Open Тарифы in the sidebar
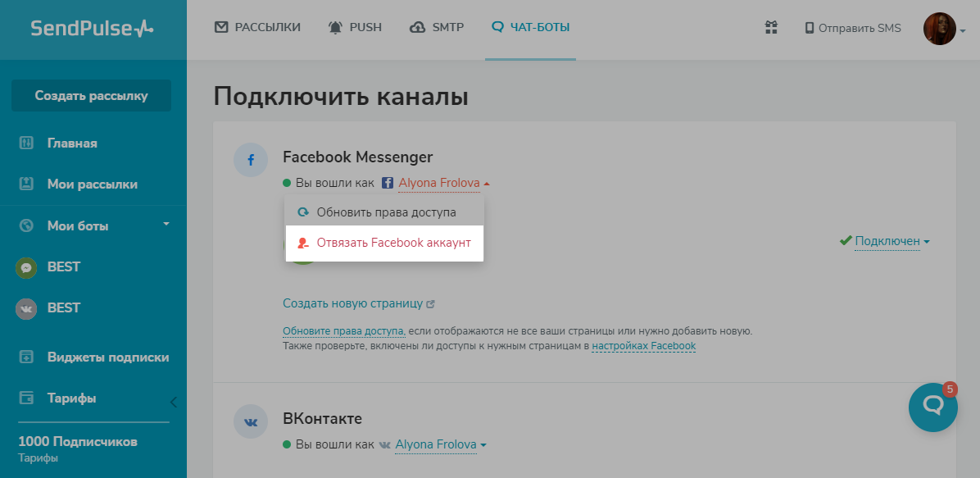 tap(72, 398)
